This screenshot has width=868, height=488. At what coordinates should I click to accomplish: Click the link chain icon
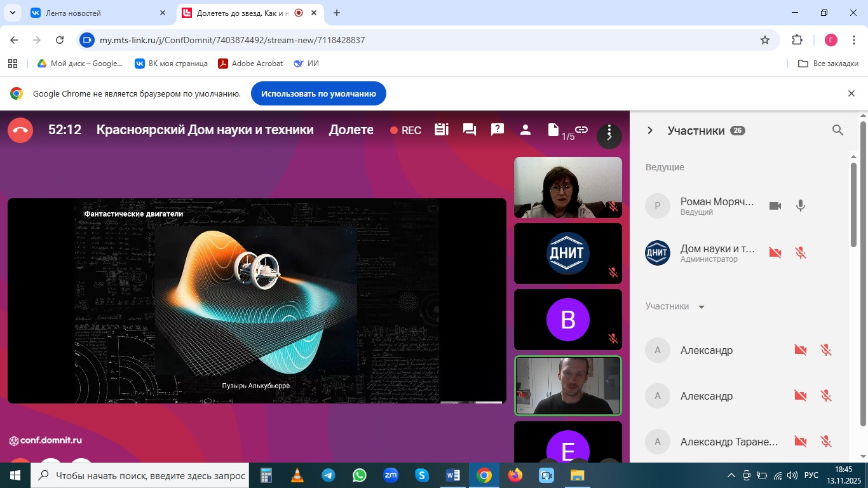(x=581, y=130)
